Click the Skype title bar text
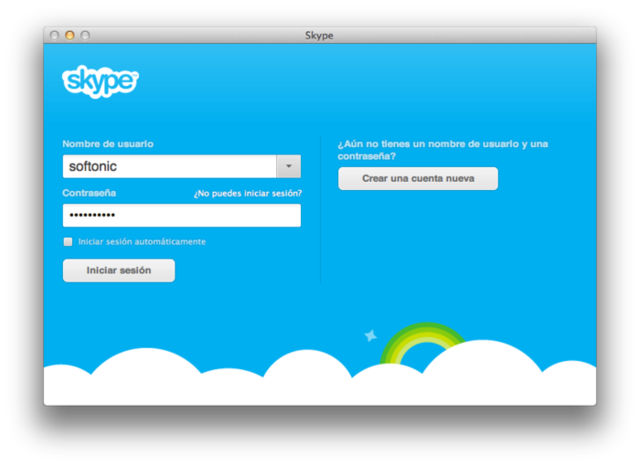The image size is (640, 466). 319,36
